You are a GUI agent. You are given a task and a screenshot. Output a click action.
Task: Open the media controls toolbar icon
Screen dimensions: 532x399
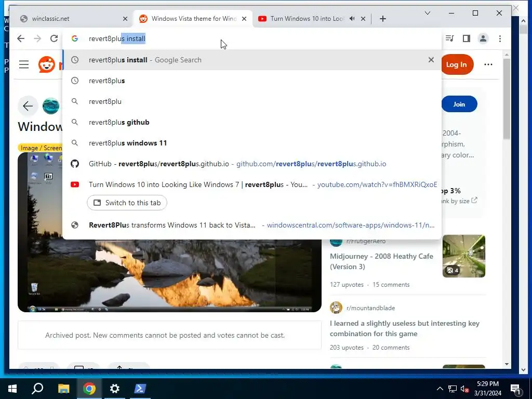pyautogui.click(x=449, y=38)
